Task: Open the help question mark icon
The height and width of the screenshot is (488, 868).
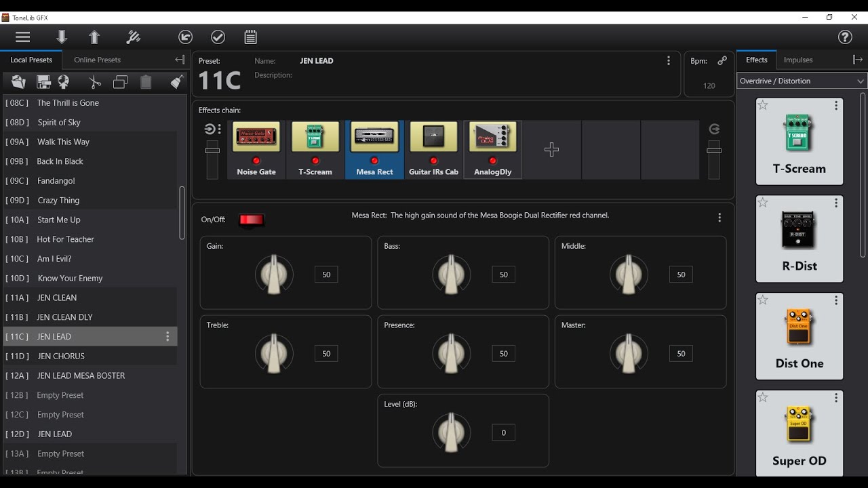Action: click(845, 37)
